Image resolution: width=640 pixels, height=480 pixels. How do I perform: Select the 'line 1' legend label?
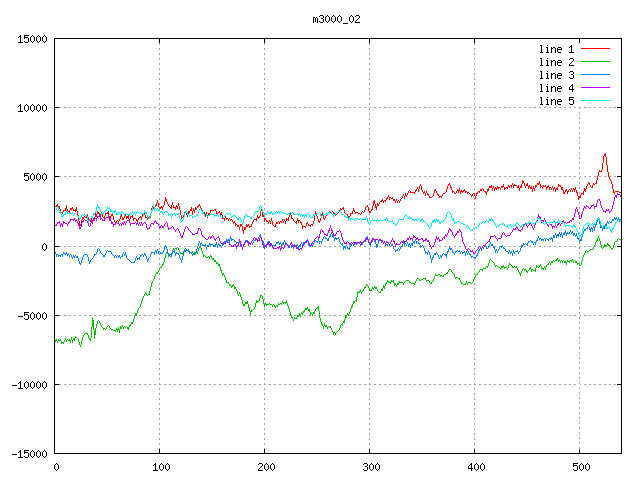click(556, 49)
